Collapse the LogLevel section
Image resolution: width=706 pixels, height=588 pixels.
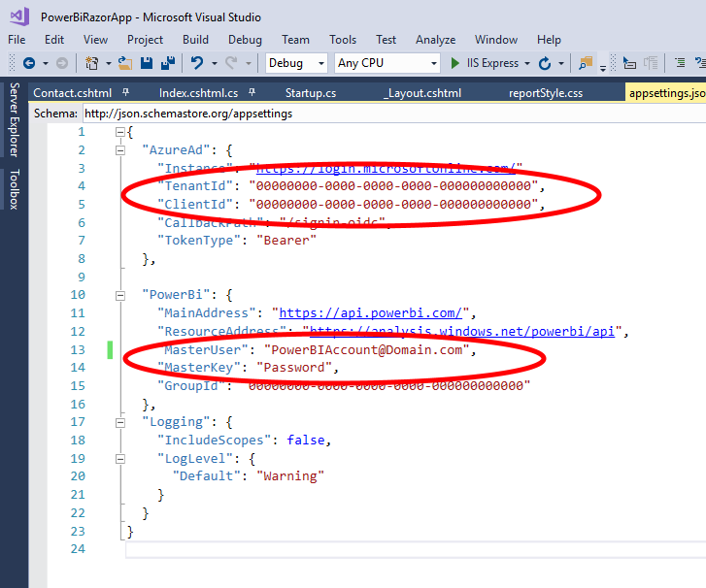point(119,459)
